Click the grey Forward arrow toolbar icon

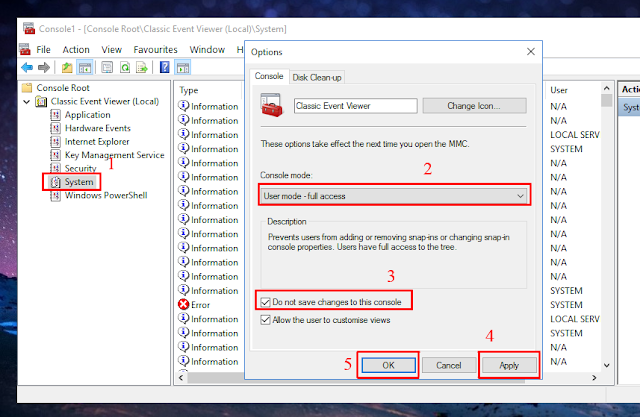click(44, 67)
